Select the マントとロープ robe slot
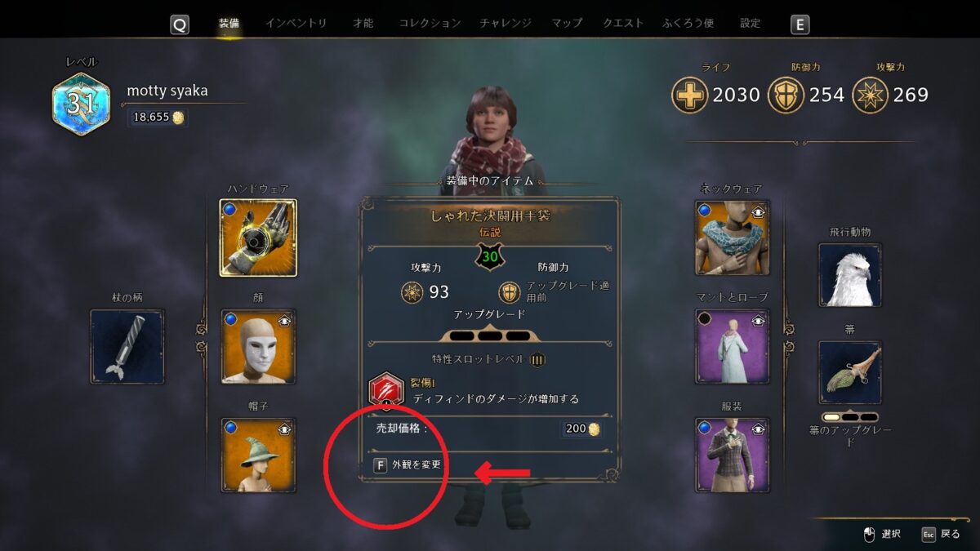The height and width of the screenshot is (551, 980). (x=733, y=346)
